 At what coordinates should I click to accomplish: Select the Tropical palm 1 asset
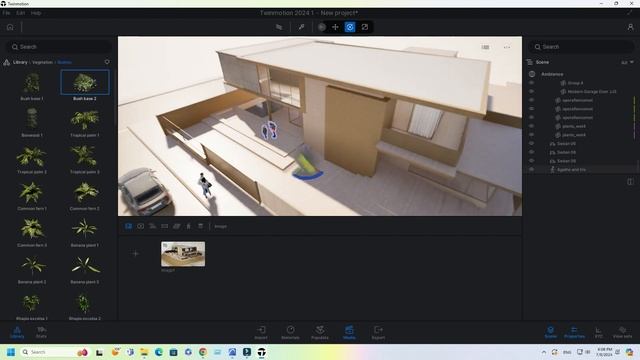[x=85, y=122]
